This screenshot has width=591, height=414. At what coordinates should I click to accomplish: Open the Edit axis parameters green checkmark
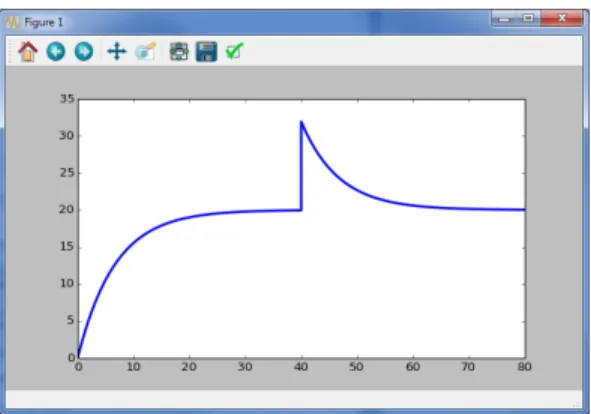pyautogui.click(x=234, y=51)
